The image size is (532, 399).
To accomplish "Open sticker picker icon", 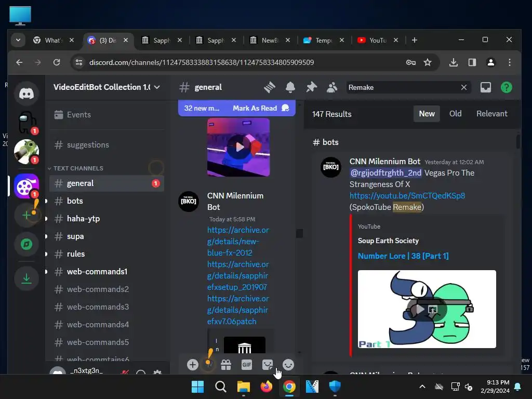I will click(268, 365).
